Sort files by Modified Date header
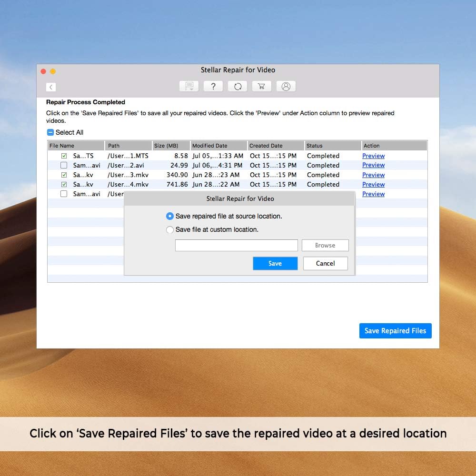The width and height of the screenshot is (476, 476). [218, 146]
